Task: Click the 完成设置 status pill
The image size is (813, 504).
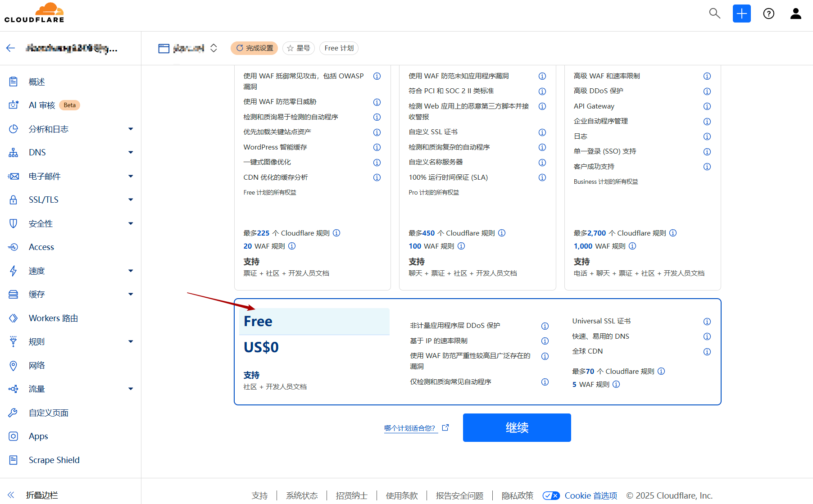Action: (x=254, y=48)
